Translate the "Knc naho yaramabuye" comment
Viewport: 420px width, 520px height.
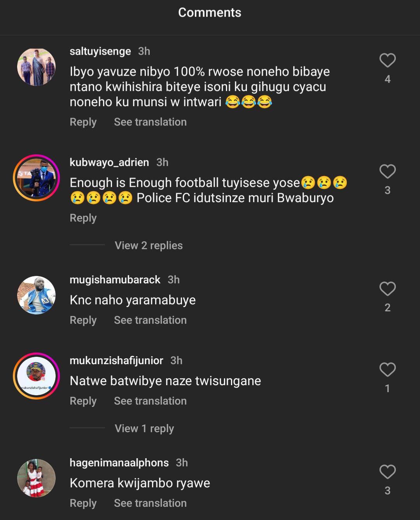click(150, 320)
